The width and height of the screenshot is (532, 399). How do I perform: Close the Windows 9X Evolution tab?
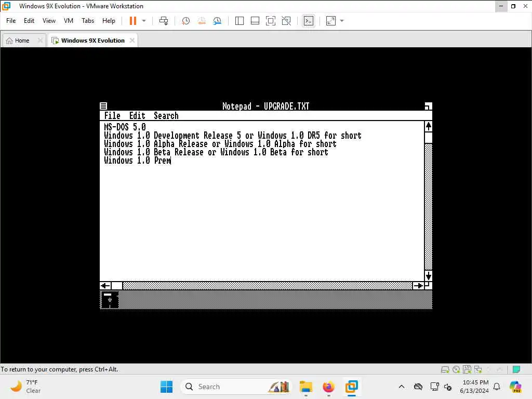(x=132, y=41)
